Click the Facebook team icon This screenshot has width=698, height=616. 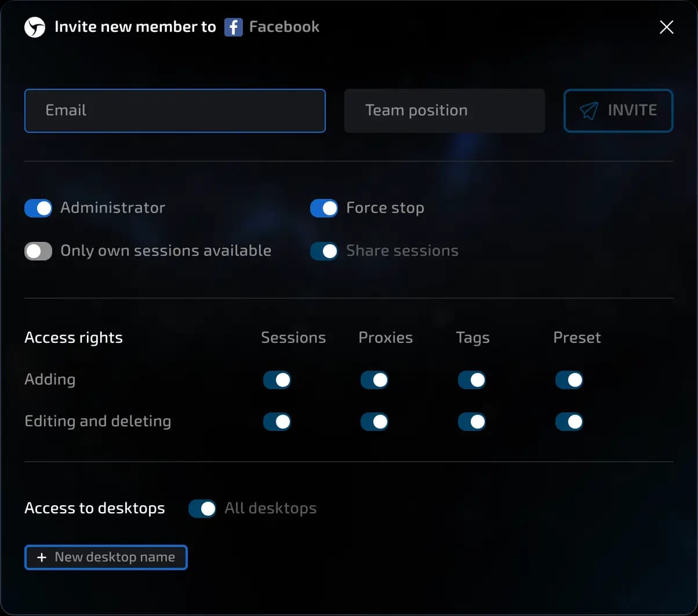pyautogui.click(x=233, y=27)
